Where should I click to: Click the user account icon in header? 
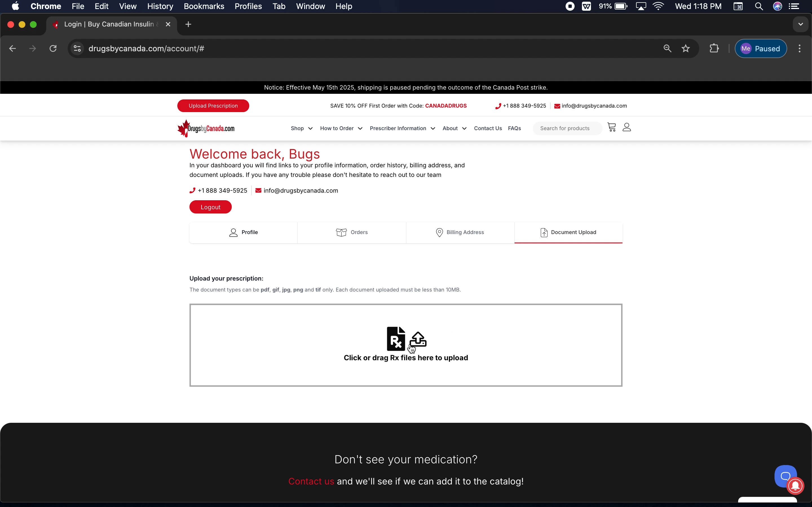coord(626,127)
